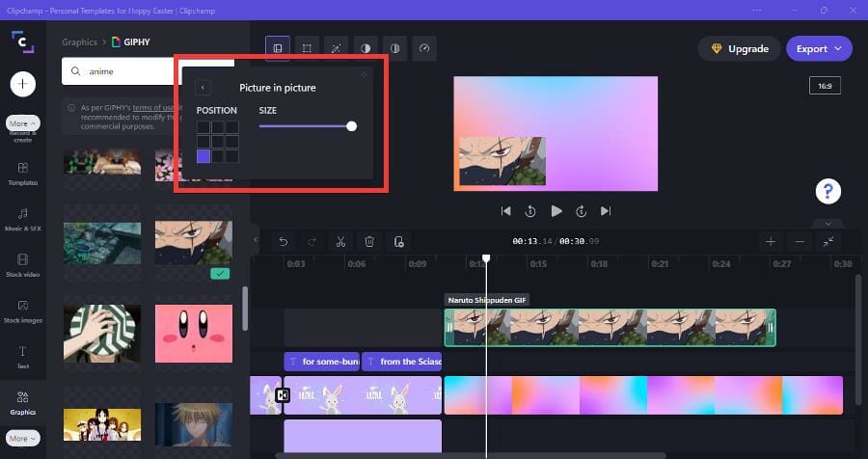Select the highlighted bottom-left position cell
The image size is (868, 459).
pyautogui.click(x=203, y=156)
